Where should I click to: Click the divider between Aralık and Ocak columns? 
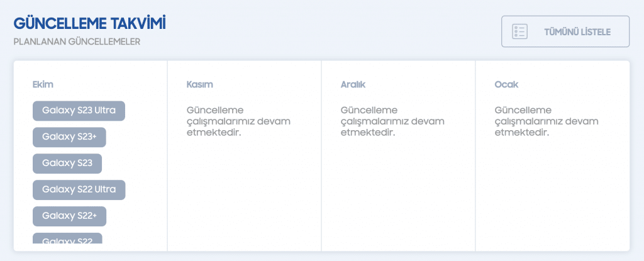475,156
